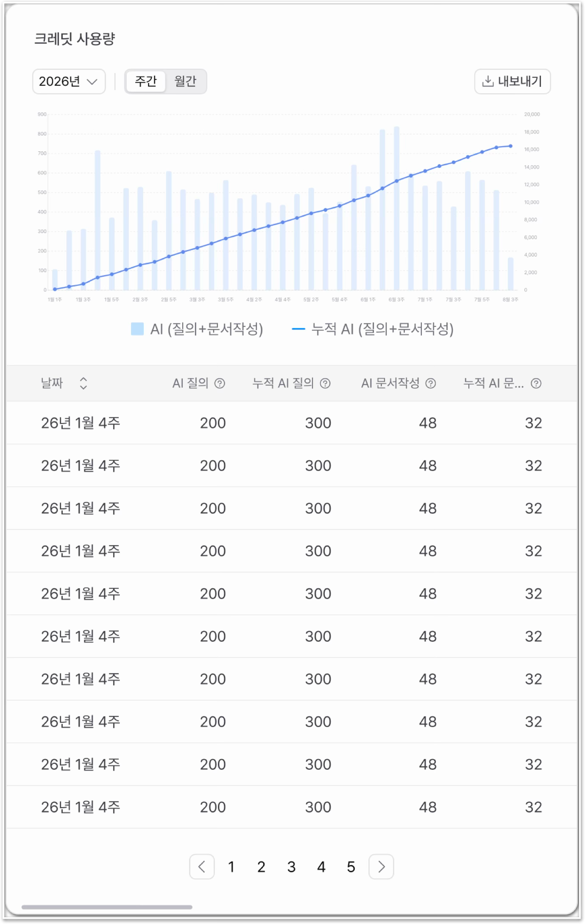Click the help icon next to AI 질의
Image resolution: width=585 pixels, height=924 pixels.
click(x=220, y=383)
